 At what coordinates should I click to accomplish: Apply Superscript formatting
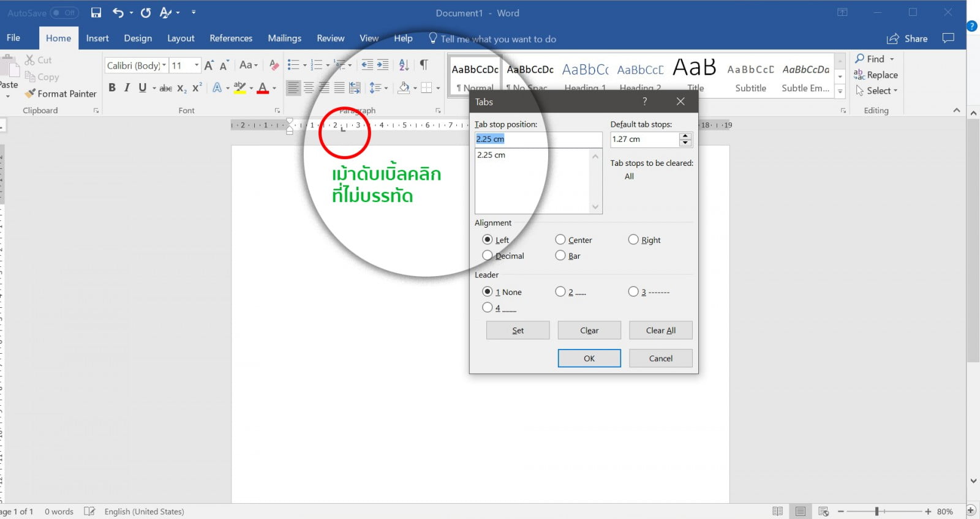pos(197,88)
